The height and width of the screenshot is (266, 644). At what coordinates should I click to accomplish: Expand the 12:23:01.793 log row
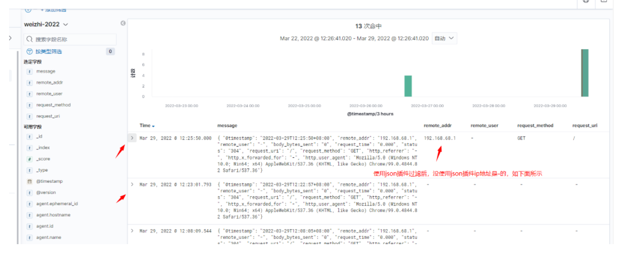click(132, 184)
